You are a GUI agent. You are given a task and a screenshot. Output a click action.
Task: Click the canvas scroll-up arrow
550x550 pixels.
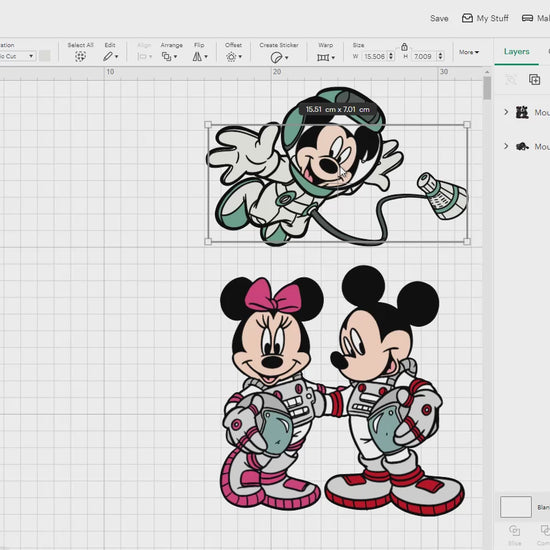pos(487,72)
